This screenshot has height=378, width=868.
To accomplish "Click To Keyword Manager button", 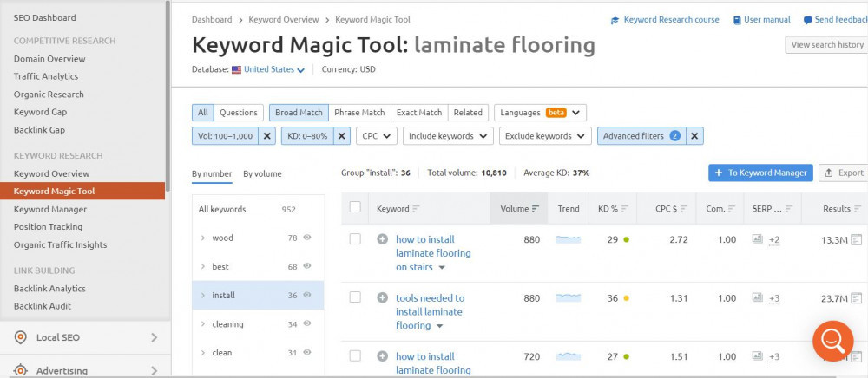I will coord(760,173).
